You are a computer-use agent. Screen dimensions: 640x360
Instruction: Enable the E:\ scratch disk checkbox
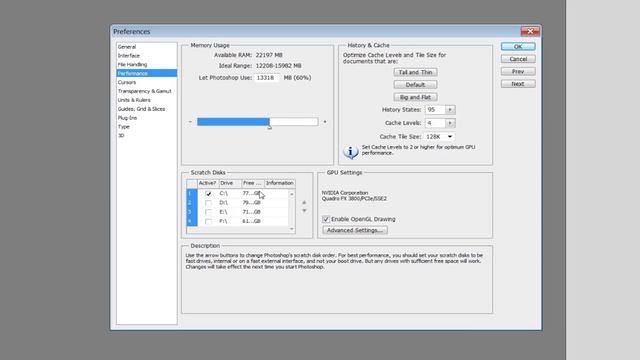pyautogui.click(x=209, y=212)
